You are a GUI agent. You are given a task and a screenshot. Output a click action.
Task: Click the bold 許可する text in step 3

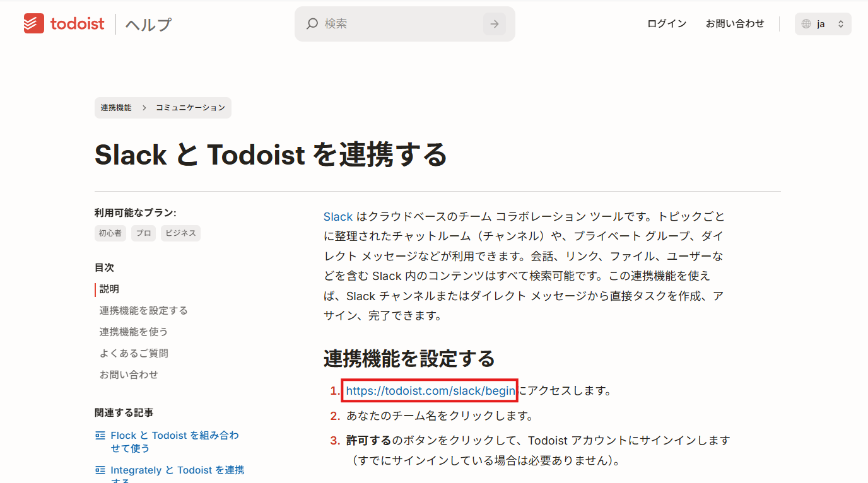click(369, 440)
